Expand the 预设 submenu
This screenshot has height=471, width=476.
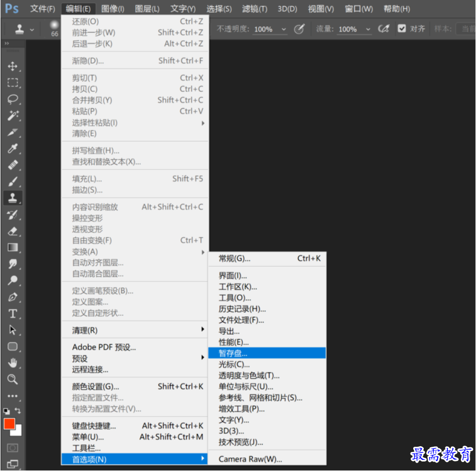[x=135, y=359]
